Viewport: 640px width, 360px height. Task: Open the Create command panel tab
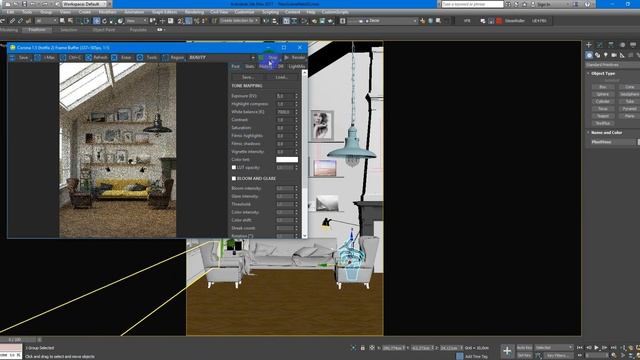[x=589, y=44]
